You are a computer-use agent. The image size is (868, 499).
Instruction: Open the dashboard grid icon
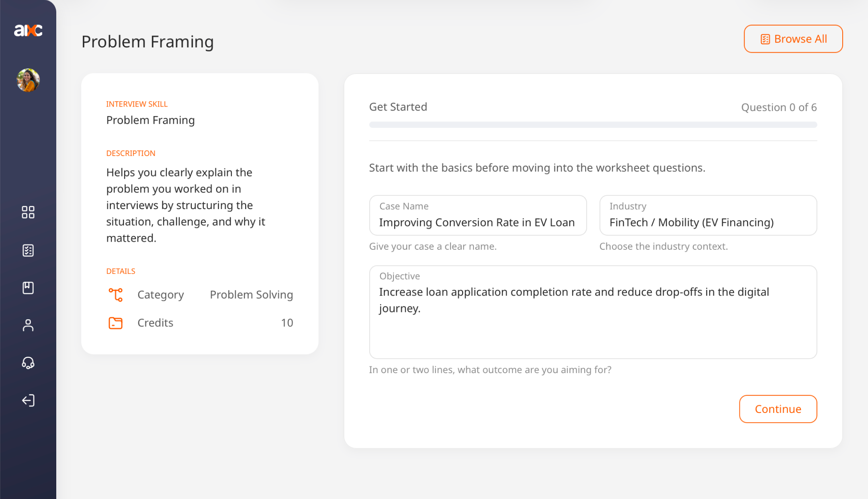[28, 212]
